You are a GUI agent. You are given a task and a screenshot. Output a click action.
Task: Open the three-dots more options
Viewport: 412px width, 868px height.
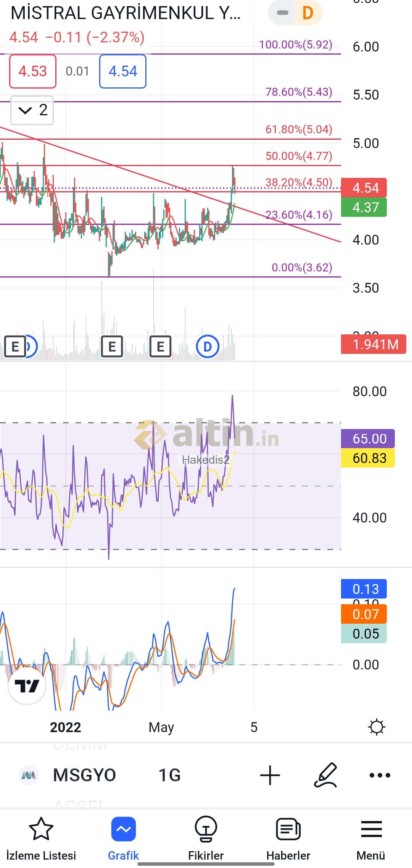click(x=380, y=775)
